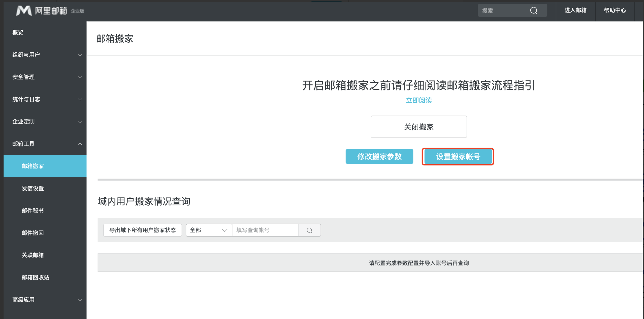Collapse the 邮箱工具 section chevron

coord(80,144)
